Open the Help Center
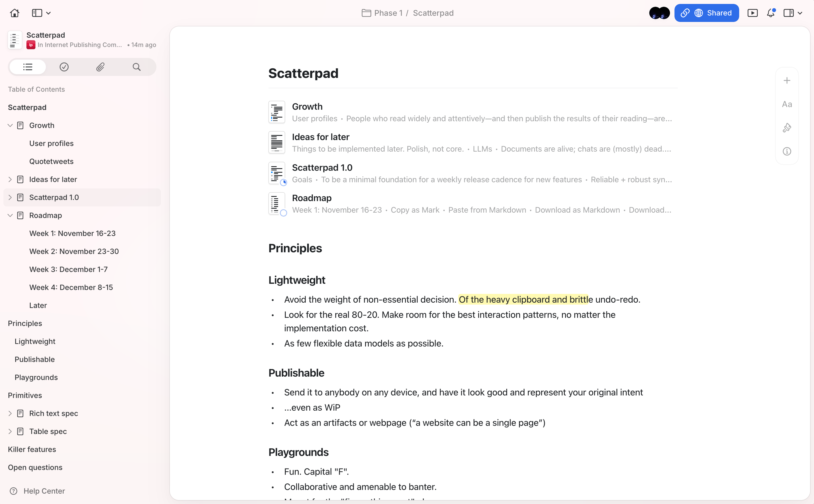This screenshot has height=504, width=814. click(x=44, y=491)
